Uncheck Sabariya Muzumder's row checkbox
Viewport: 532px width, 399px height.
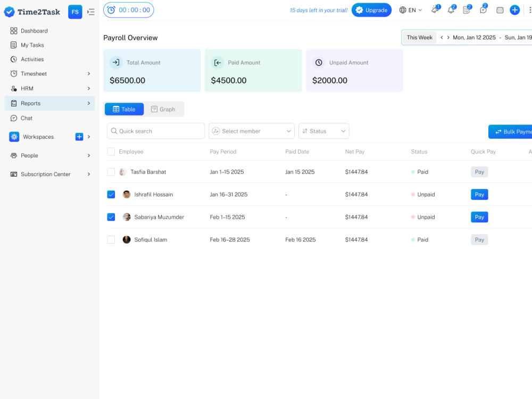[x=111, y=217]
